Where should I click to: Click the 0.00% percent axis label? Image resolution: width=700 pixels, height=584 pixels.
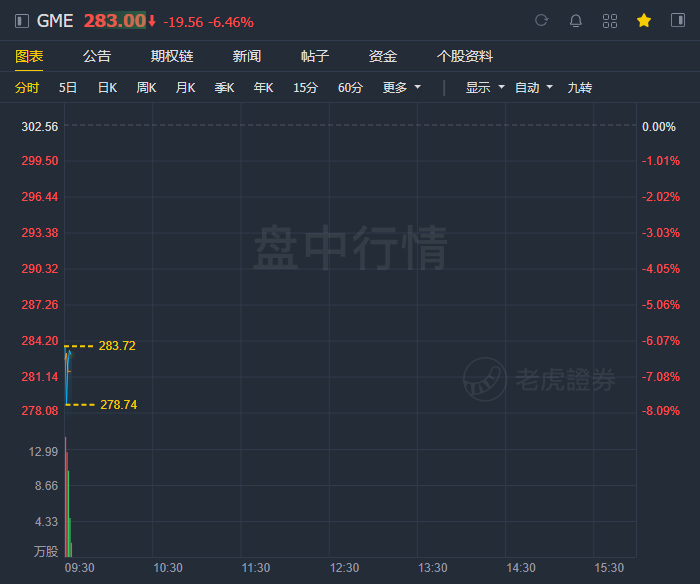658,127
